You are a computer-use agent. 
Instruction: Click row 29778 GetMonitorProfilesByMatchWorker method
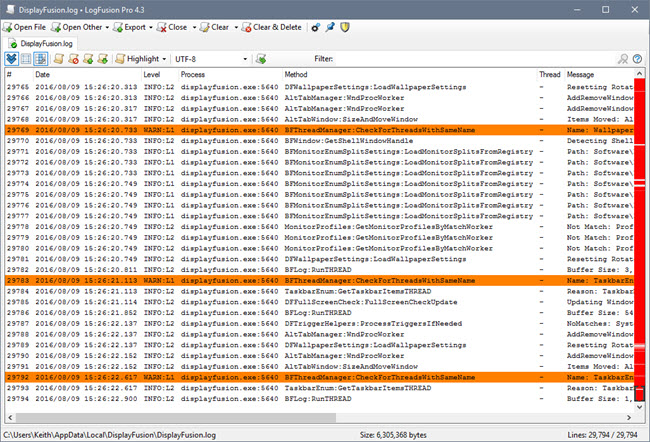pos(388,227)
